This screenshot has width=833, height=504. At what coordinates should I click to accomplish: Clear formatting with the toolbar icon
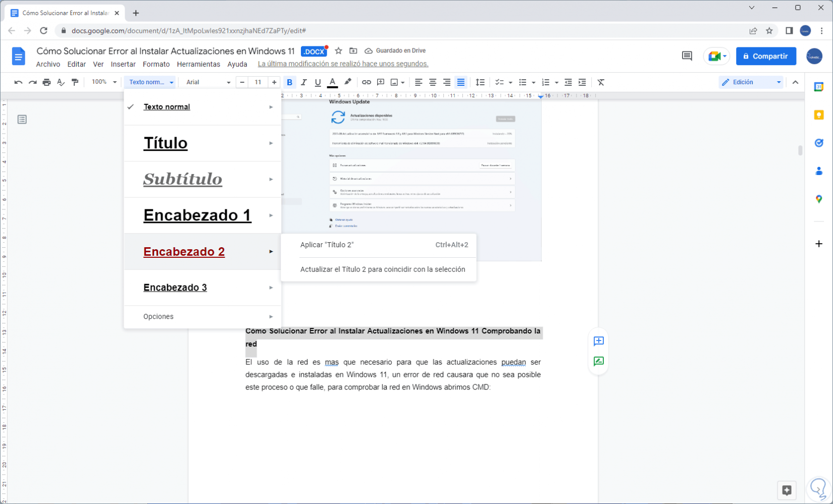601,82
